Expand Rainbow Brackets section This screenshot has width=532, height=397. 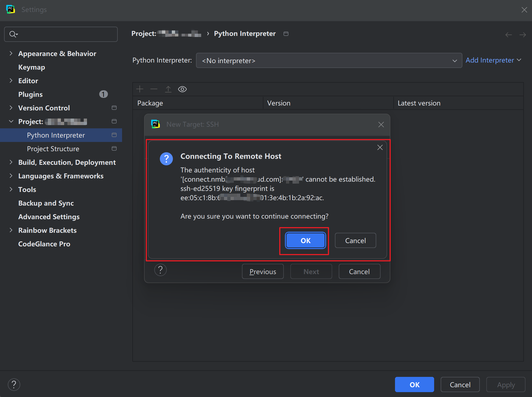click(x=11, y=230)
